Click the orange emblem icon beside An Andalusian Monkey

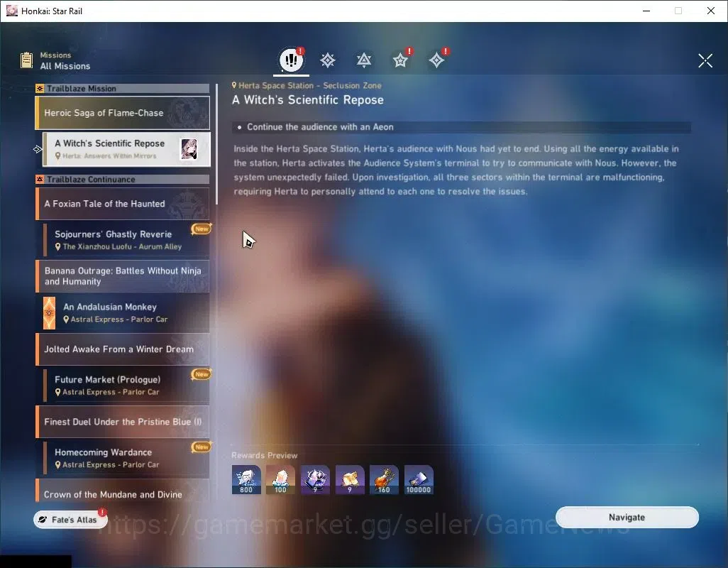click(49, 313)
